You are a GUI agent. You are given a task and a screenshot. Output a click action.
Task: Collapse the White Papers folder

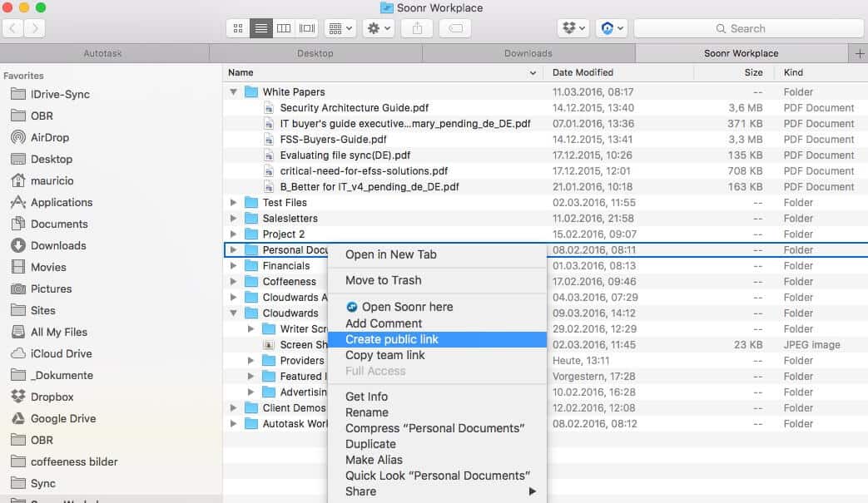pyautogui.click(x=234, y=91)
